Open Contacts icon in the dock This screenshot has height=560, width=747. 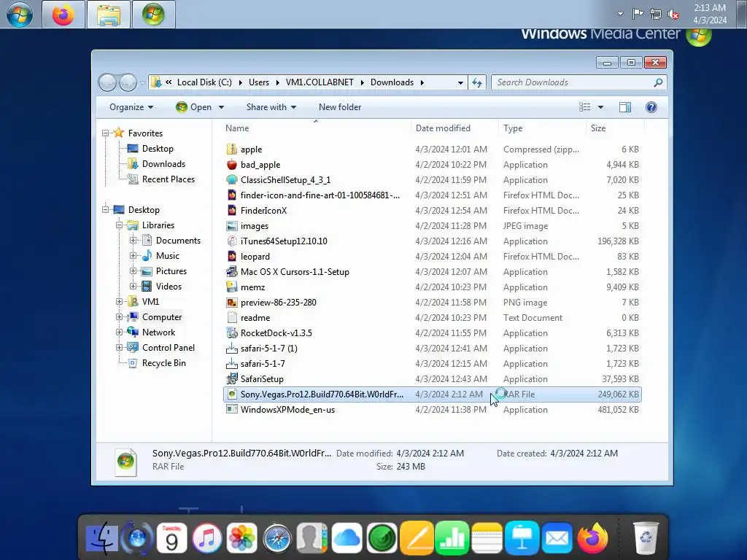[312, 538]
